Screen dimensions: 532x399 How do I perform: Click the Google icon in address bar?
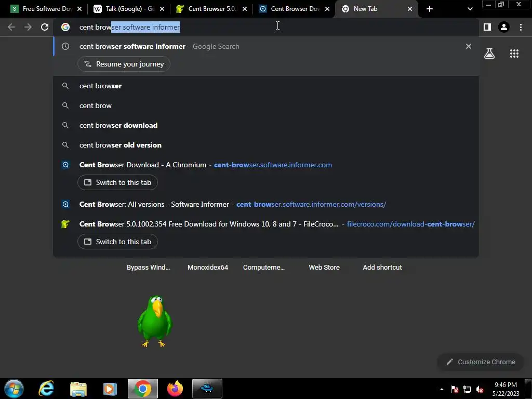click(x=65, y=27)
